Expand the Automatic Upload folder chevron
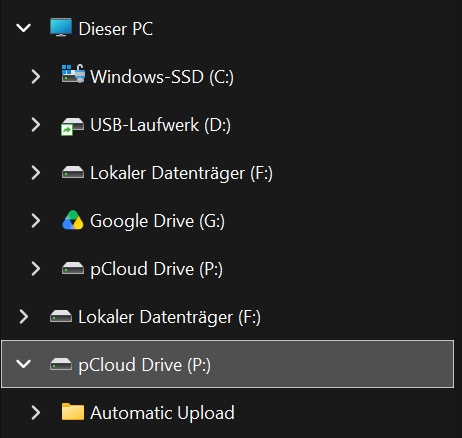462x438 pixels. click(36, 412)
